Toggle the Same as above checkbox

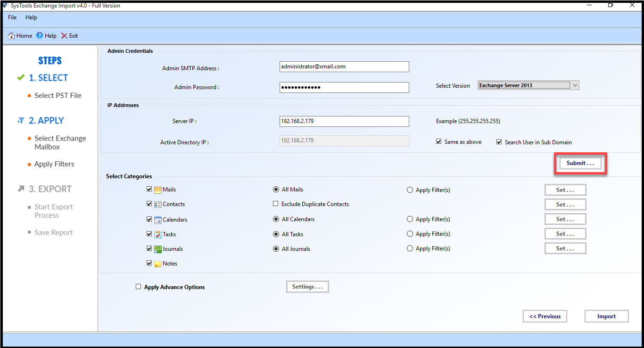(x=439, y=141)
